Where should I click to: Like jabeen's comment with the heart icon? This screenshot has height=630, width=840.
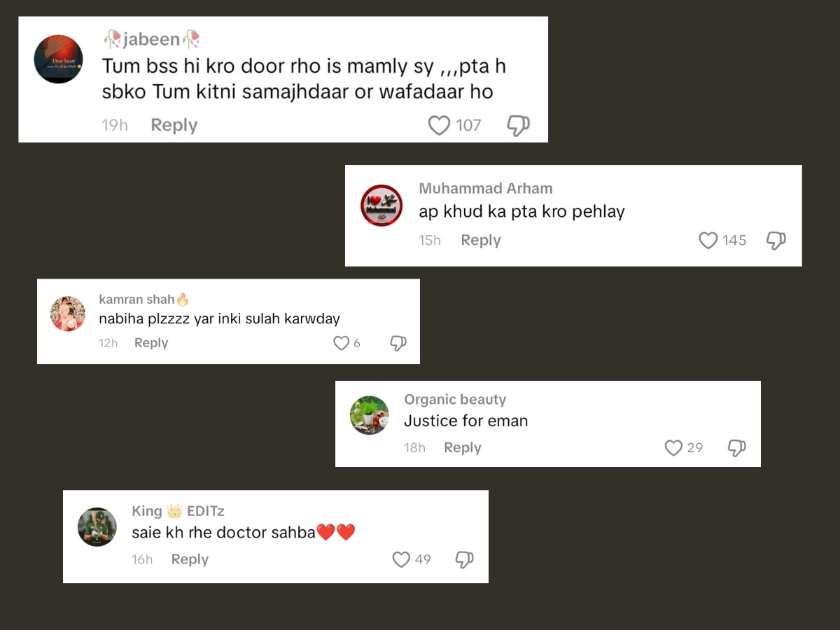point(439,125)
